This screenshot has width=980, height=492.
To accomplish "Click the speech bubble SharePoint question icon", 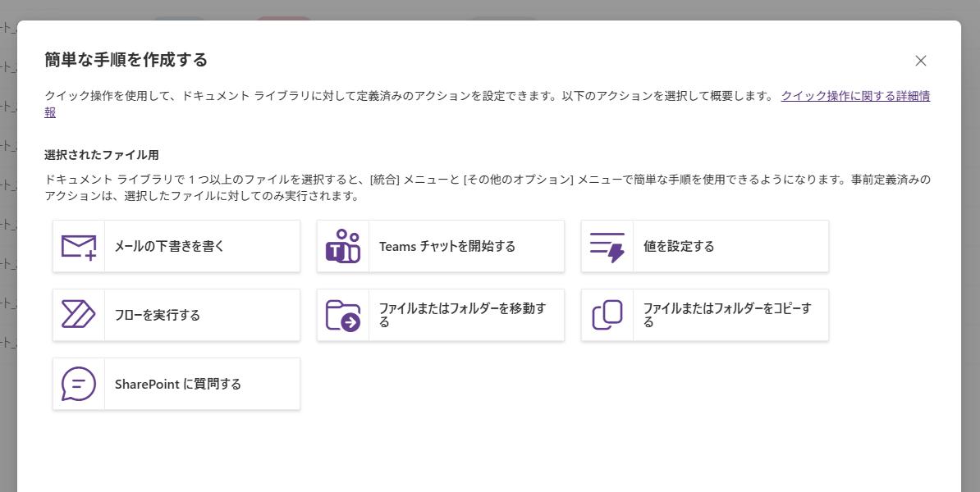I will (x=79, y=384).
